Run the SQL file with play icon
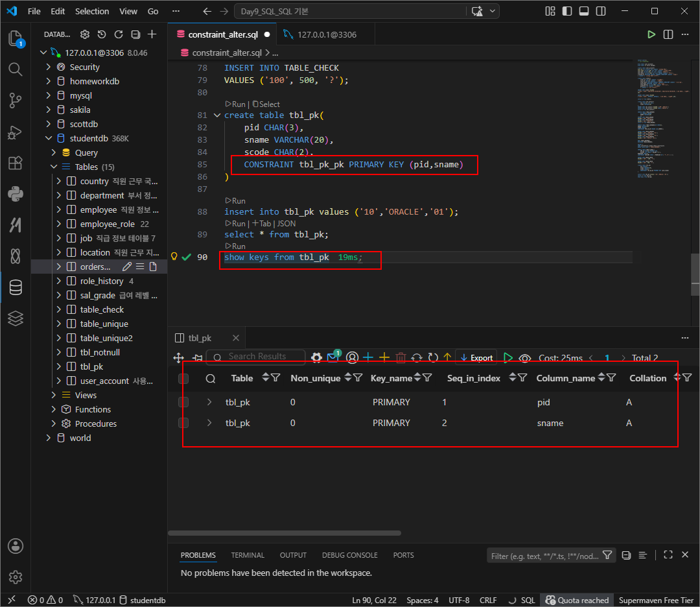The width and height of the screenshot is (700, 607). pyautogui.click(x=651, y=34)
